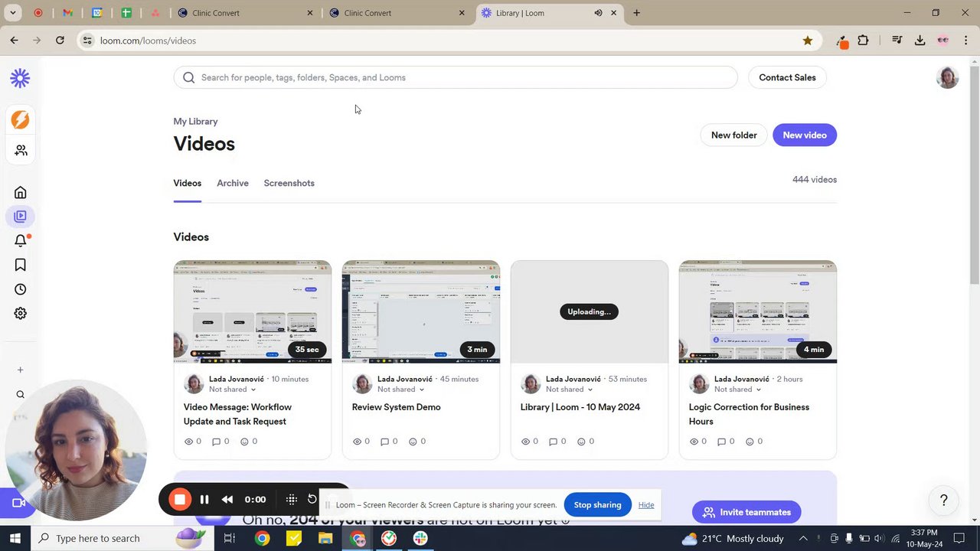This screenshot has height=551, width=980.
Task: Stop the Loom recording with red button
Action: click(180, 500)
